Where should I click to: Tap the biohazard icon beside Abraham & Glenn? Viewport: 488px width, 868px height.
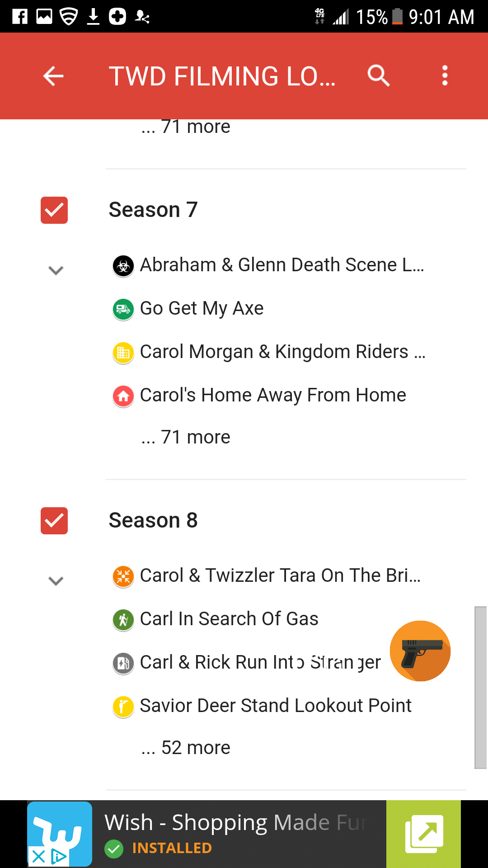pos(123,266)
